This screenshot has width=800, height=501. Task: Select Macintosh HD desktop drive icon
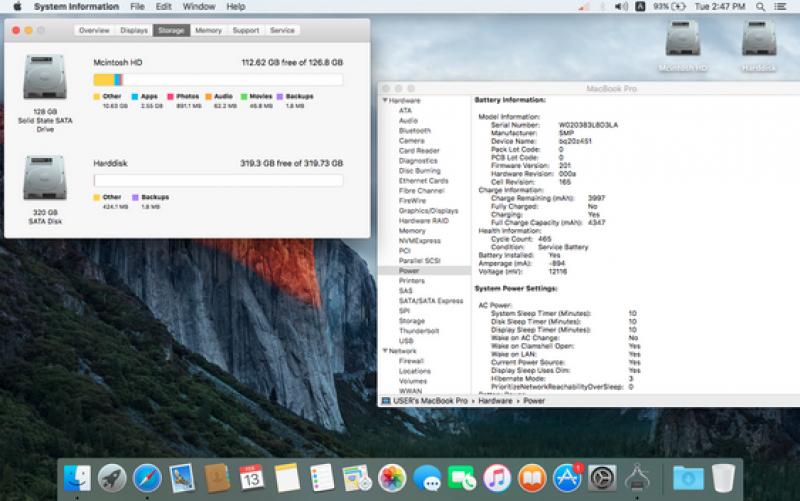683,39
